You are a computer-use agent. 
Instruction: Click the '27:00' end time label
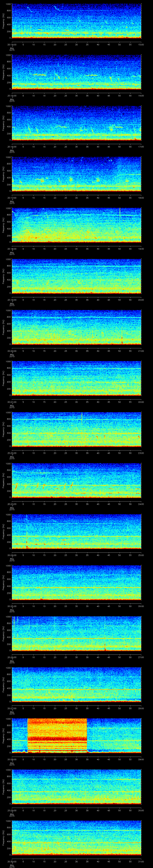pyautogui.click(x=141, y=657)
